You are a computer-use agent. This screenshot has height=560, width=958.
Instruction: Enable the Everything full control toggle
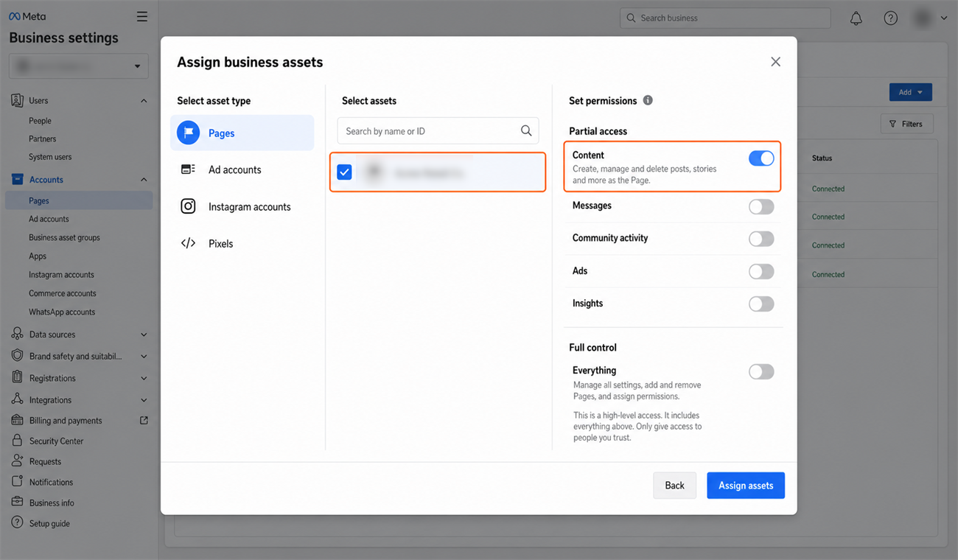pyautogui.click(x=761, y=371)
